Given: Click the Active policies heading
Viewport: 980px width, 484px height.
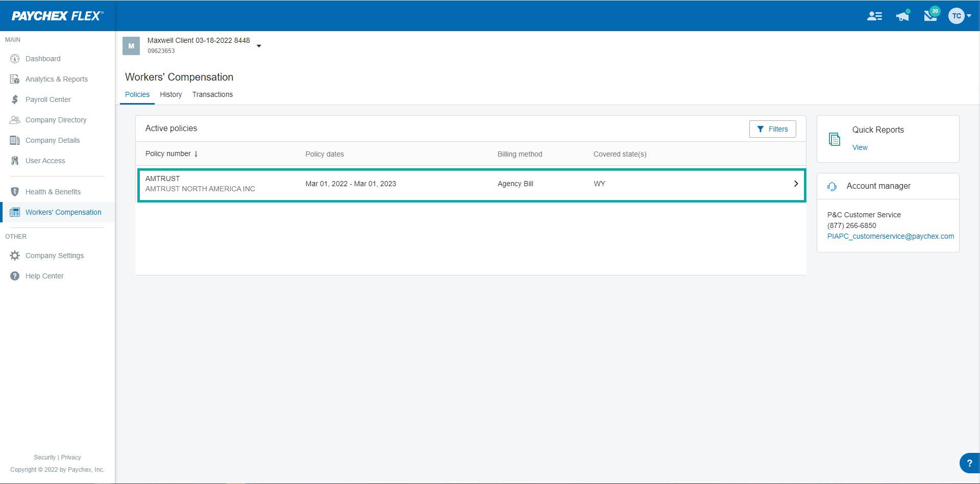Looking at the screenshot, I should [x=171, y=128].
